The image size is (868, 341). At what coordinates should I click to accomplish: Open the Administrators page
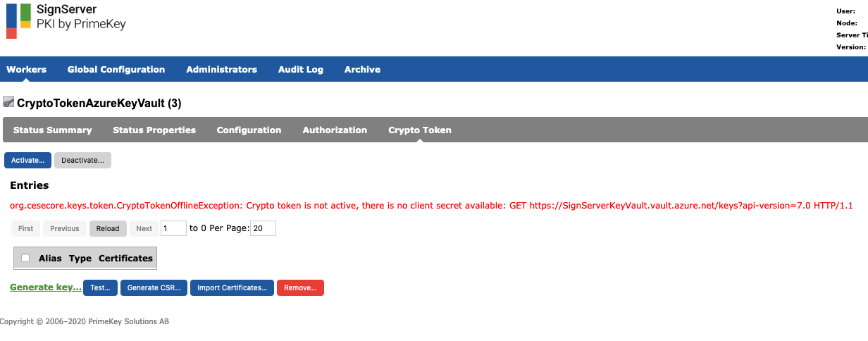pyautogui.click(x=221, y=69)
